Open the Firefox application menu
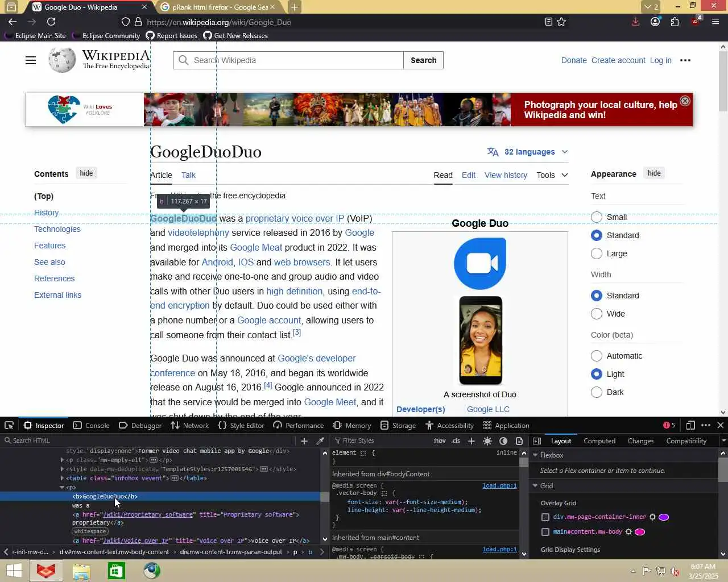 click(715, 22)
